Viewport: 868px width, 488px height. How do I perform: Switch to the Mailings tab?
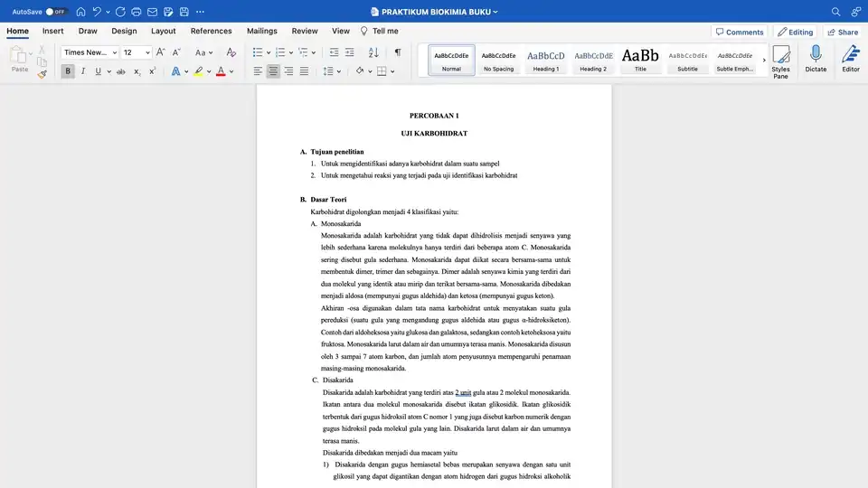[262, 31]
